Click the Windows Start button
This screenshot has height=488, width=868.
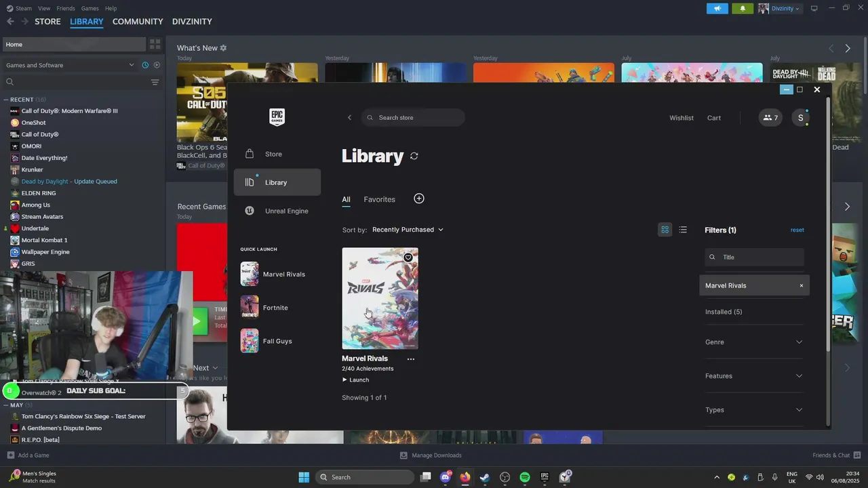point(304,477)
